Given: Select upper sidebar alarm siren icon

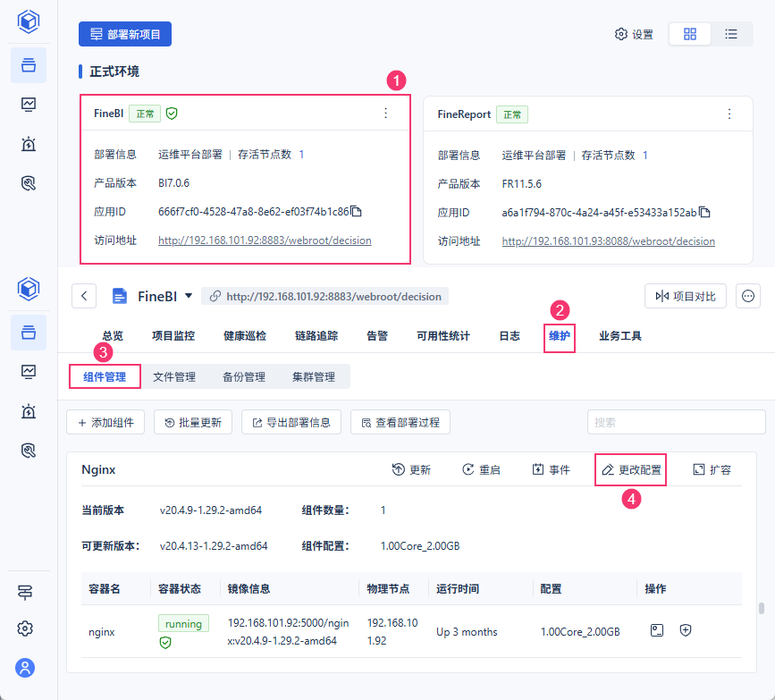Looking at the screenshot, I should coord(29,144).
